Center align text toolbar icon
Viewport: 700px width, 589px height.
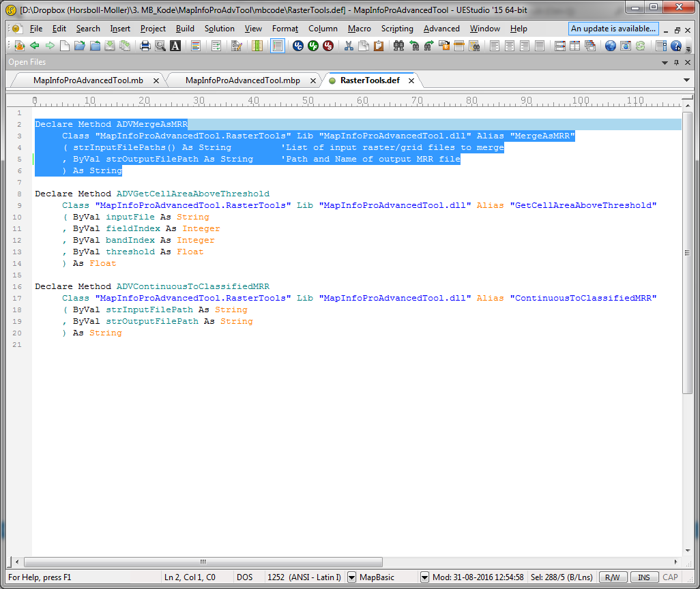[x=510, y=46]
